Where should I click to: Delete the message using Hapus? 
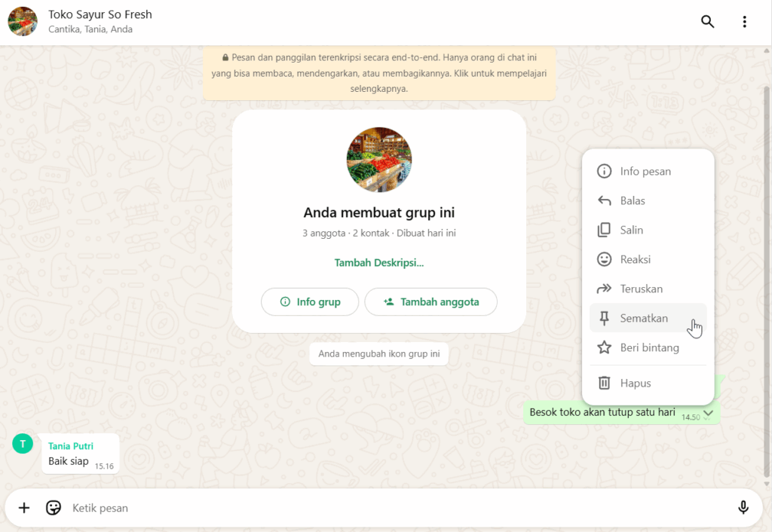coord(635,383)
